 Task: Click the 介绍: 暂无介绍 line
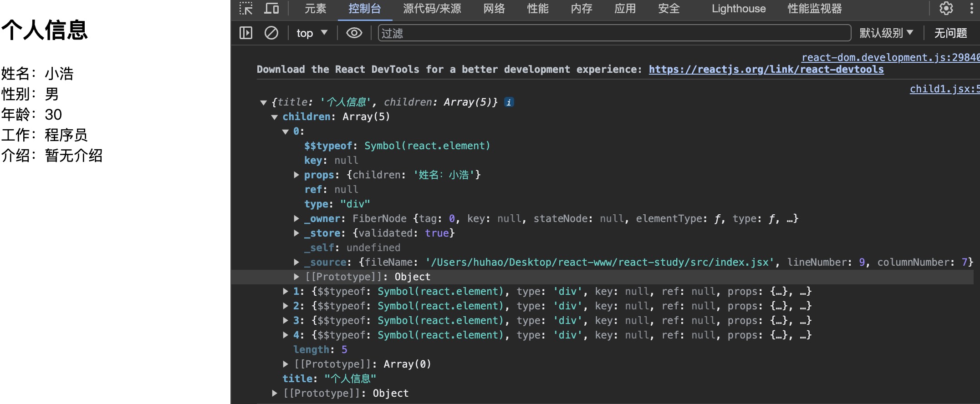52,155
